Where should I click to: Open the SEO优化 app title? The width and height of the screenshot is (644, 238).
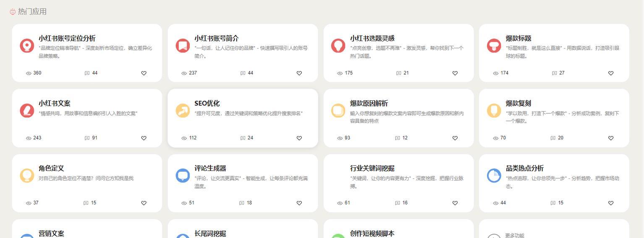tap(207, 103)
